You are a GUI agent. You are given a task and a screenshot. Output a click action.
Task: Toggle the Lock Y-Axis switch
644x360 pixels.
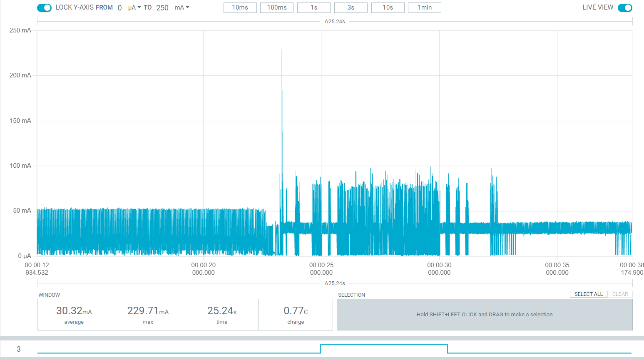(44, 7)
